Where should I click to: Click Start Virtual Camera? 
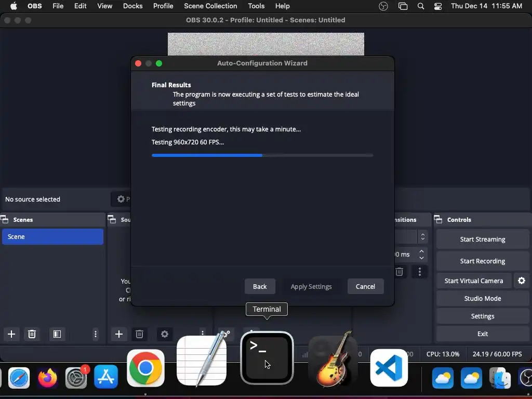[x=474, y=281]
